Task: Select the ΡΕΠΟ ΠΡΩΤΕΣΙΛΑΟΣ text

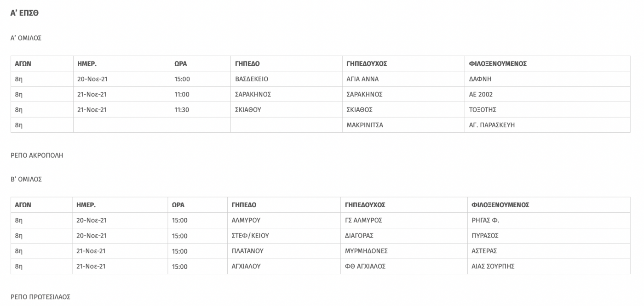Action: click(40, 297)
